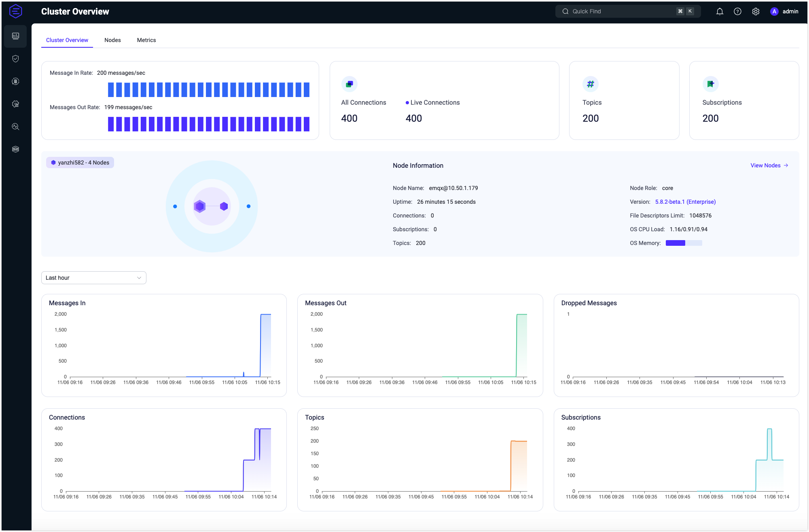Focus the Quick Find search field
Screen dimensions: 809x532
(628, 11)
